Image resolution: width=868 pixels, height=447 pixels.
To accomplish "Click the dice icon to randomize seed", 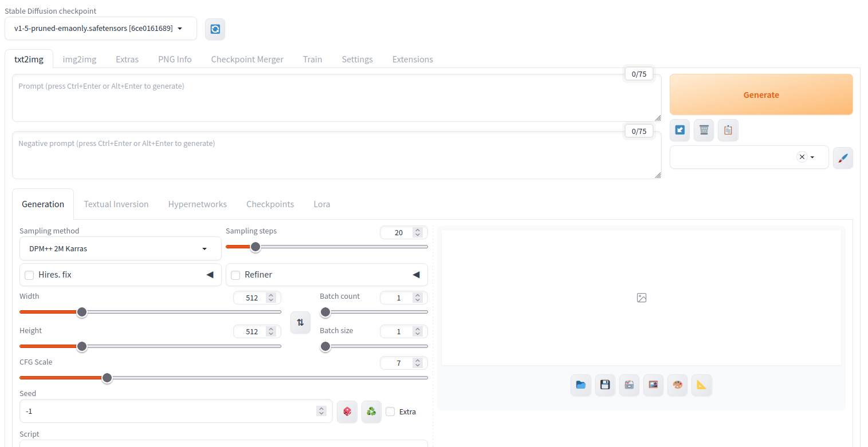I will (347, 412).
